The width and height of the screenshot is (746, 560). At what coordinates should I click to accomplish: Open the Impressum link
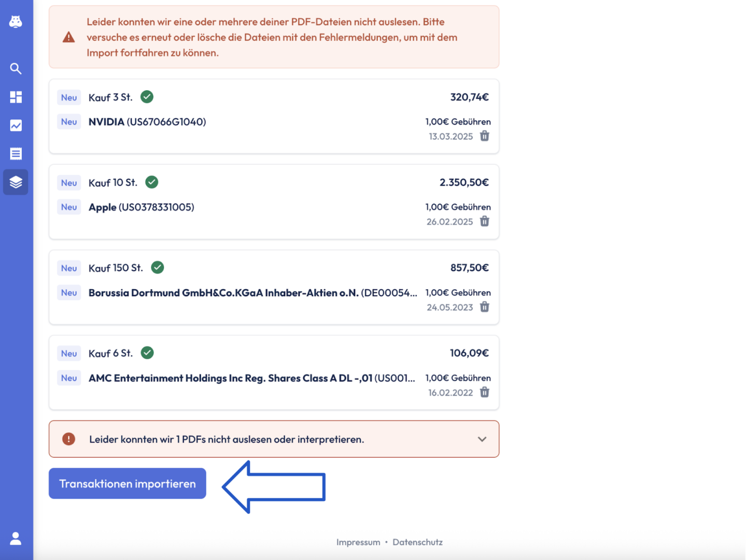pyautogui.click(x=358, y=542)
